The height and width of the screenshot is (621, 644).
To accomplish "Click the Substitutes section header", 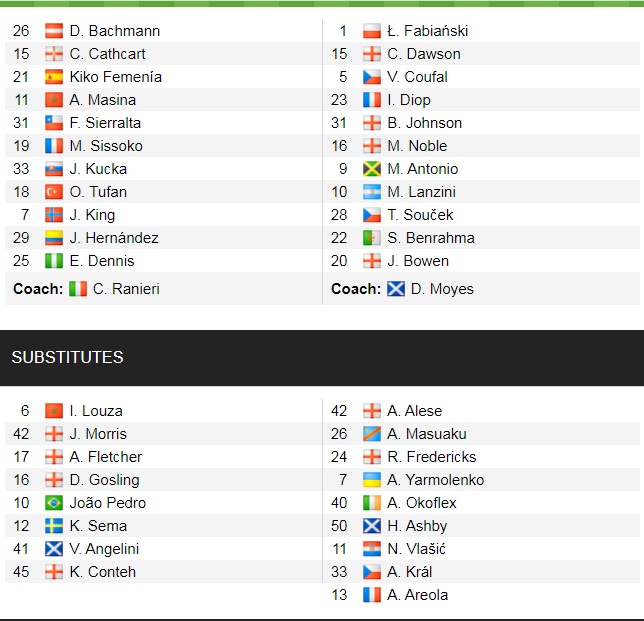I will [x=68, y=357].
